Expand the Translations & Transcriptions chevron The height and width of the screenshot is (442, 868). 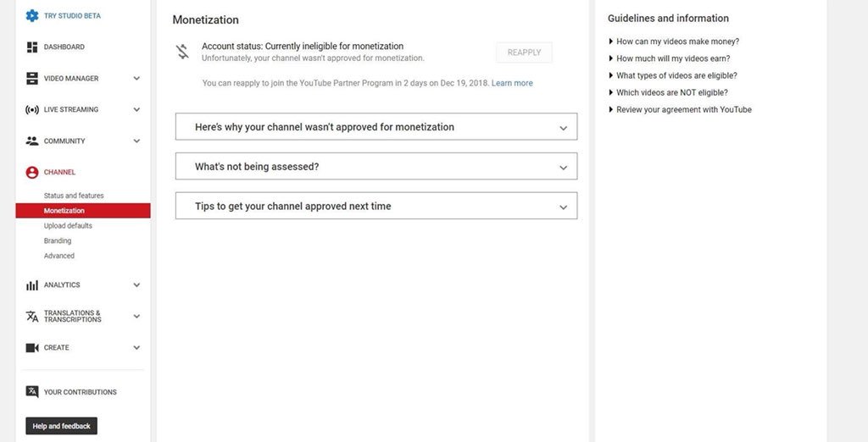click(x=136, y=317)
